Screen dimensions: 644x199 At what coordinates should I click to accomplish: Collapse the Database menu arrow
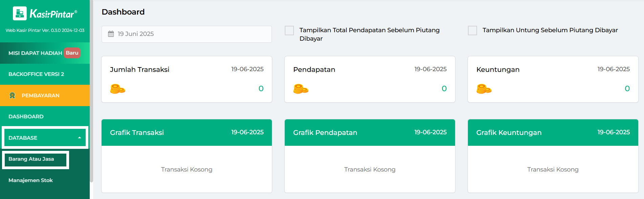click(x=80, y=138)
